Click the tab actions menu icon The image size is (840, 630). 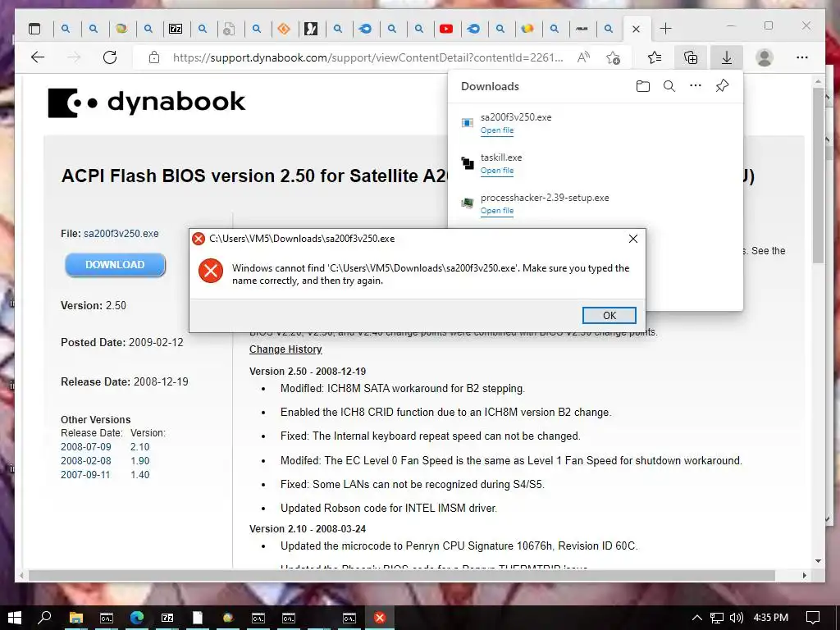(x=34, y=29)
